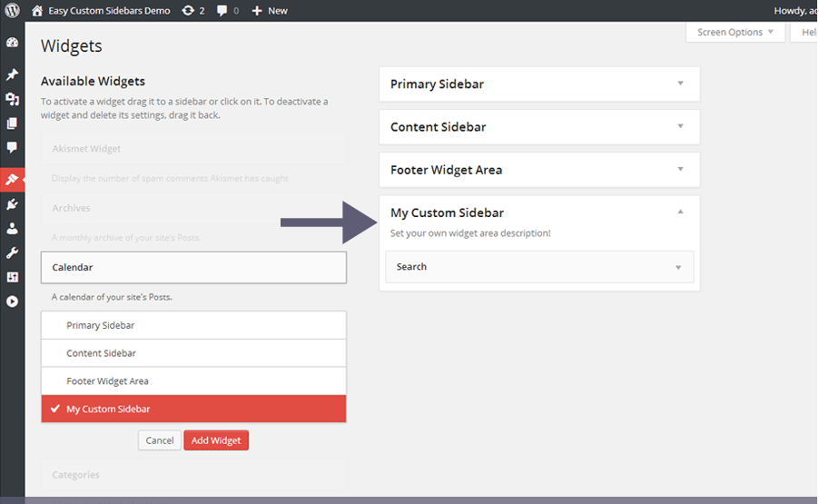Click the Cancel button
The height and width of the screenshot is (504, 819).
159,440
